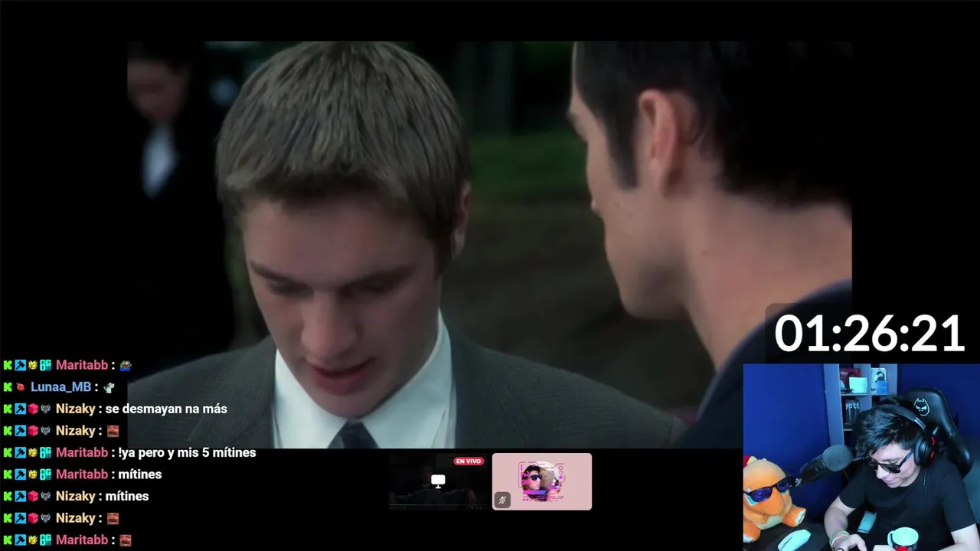Select the pink participant avatar tile
Screen dimensions: 980x551
(542, 481)
